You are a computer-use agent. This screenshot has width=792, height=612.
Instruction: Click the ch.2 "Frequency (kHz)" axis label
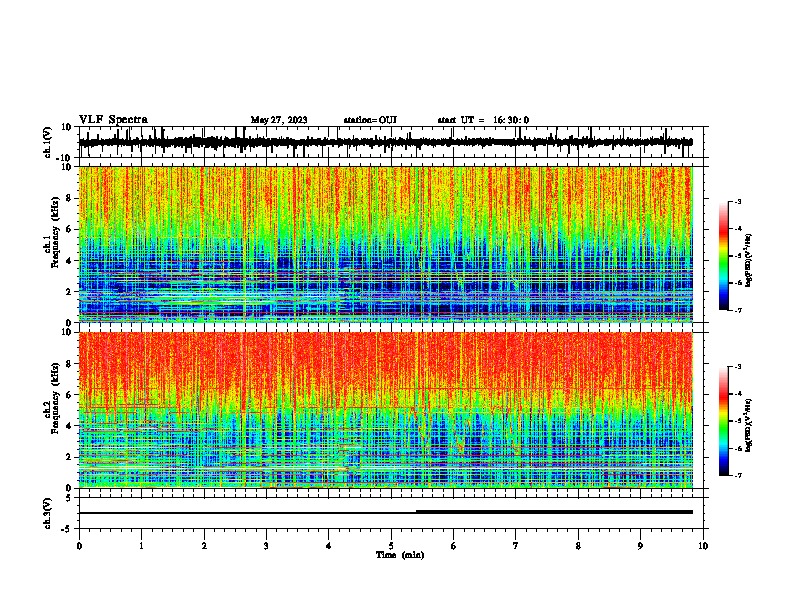click(55, 398)
